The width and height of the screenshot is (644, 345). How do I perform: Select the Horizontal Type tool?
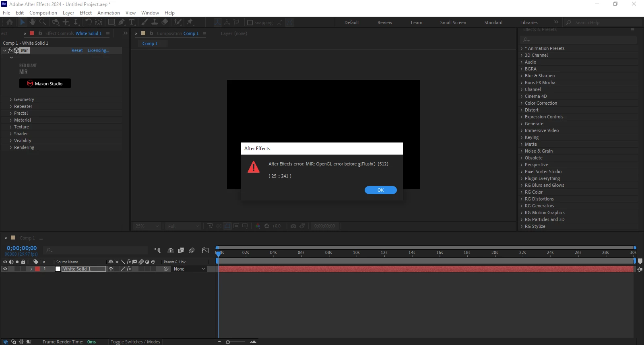pyautogui.click(x=132, y=22)
